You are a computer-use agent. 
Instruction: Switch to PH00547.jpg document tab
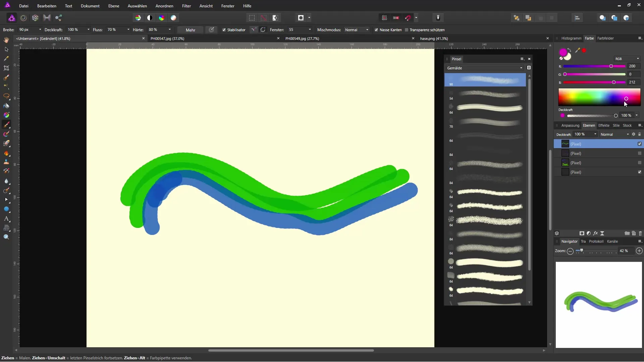[x=167, y=39]
